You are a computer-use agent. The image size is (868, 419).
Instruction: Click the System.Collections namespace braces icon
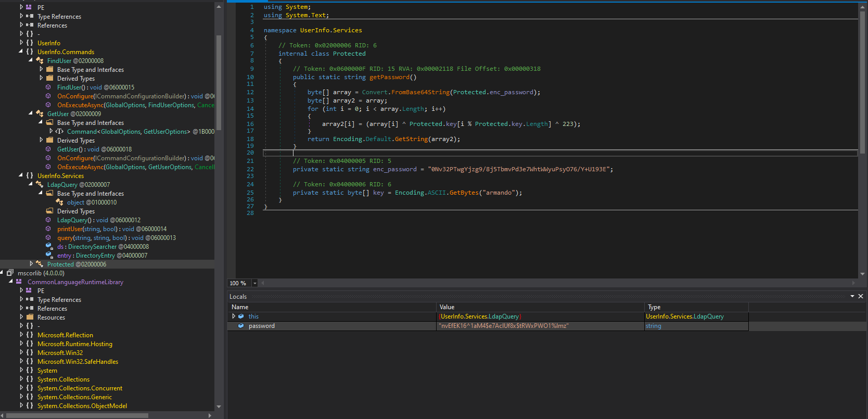[30, 379]
